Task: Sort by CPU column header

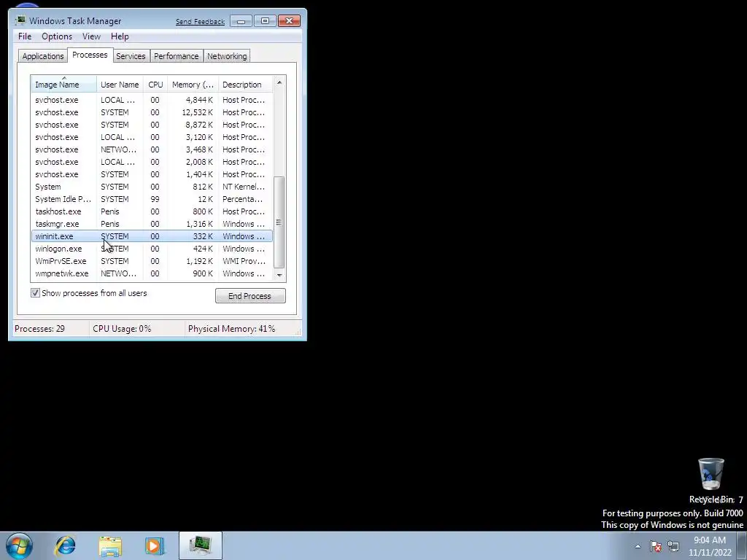Action: (x=156, y=85)
